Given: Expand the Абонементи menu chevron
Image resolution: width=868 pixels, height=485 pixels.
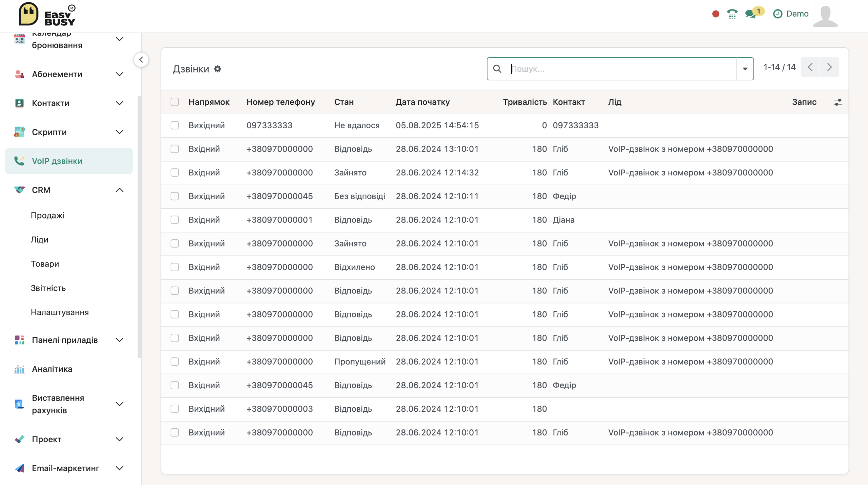Looking at the screenshot, I should click(119, 74).
